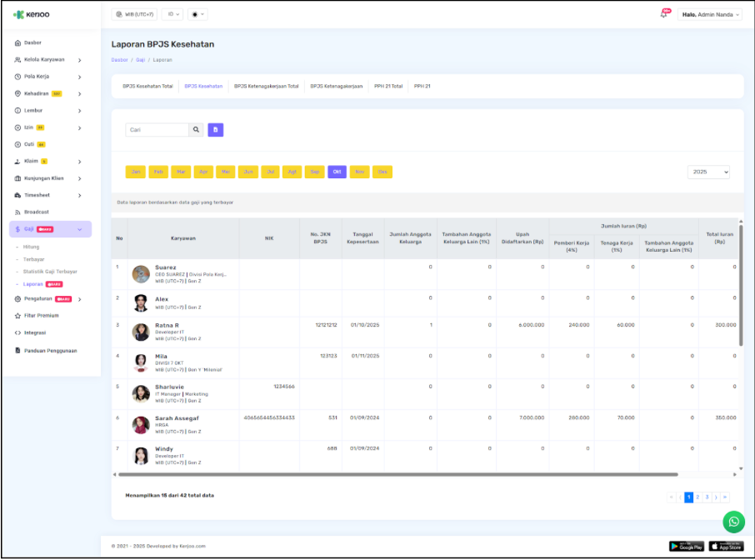Go to page 2 of results
Image resolution: width=755 pixels, height=560 pixels.
pyautogui.click(x=698, y=497)
